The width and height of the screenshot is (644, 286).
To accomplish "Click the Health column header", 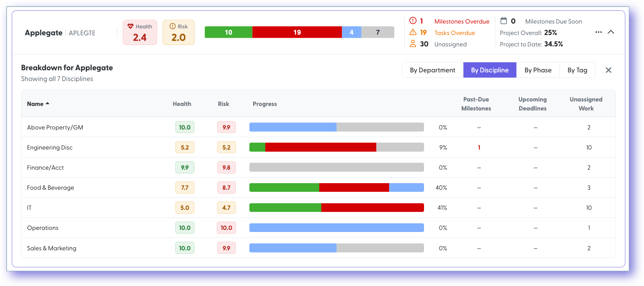I will coord(182,104).
